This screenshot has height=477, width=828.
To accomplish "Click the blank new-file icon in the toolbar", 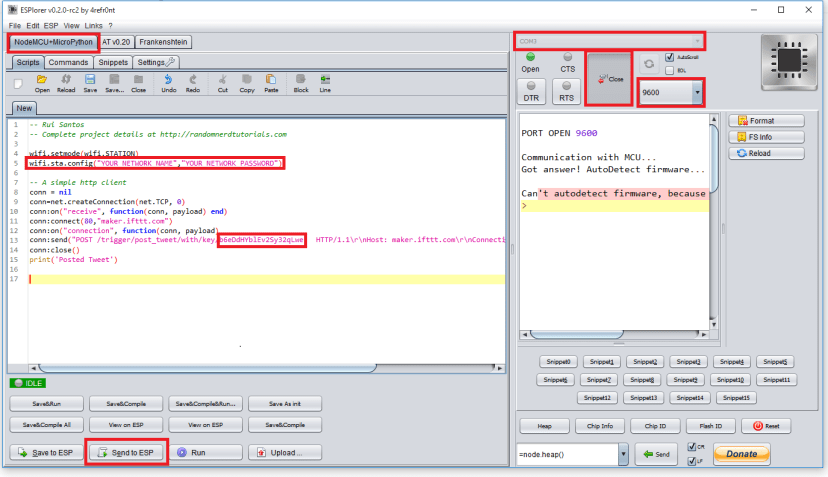I will coord(18,83).
